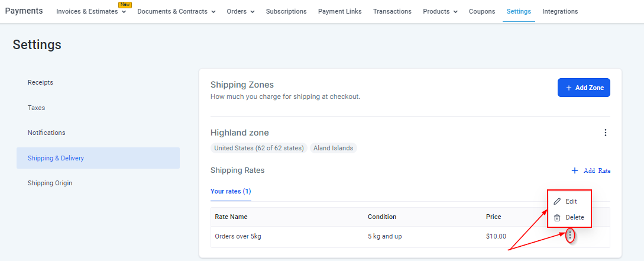Open Shipping Origin in the sidebar
644x261 pixels.
point(50,183)
